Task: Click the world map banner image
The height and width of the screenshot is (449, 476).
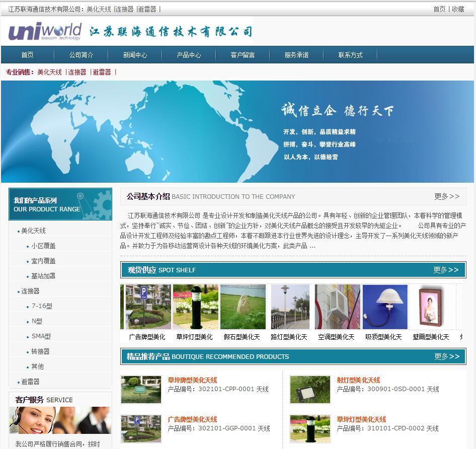Action: click(x=237, y=131)
